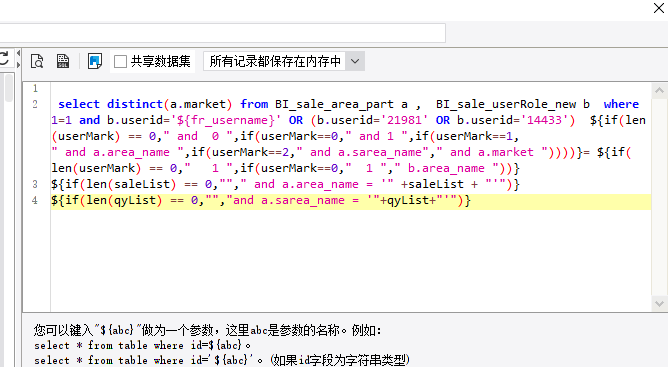Click the SQL editor scroll up arrow

point(659,90)
